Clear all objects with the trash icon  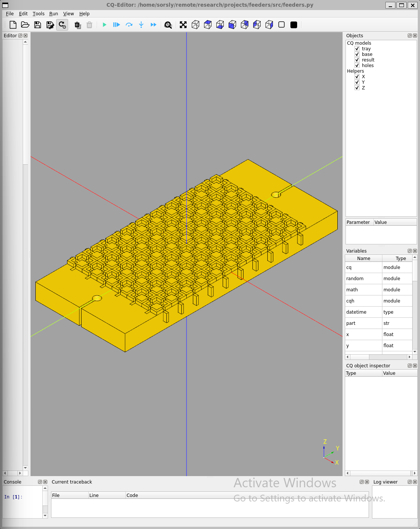coord(77,25)
